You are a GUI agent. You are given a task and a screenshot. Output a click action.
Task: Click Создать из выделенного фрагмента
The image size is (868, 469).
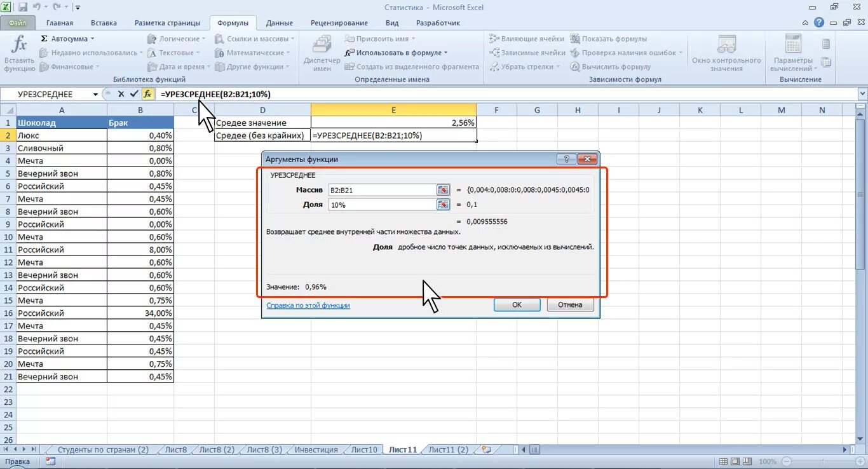(412, 67)
